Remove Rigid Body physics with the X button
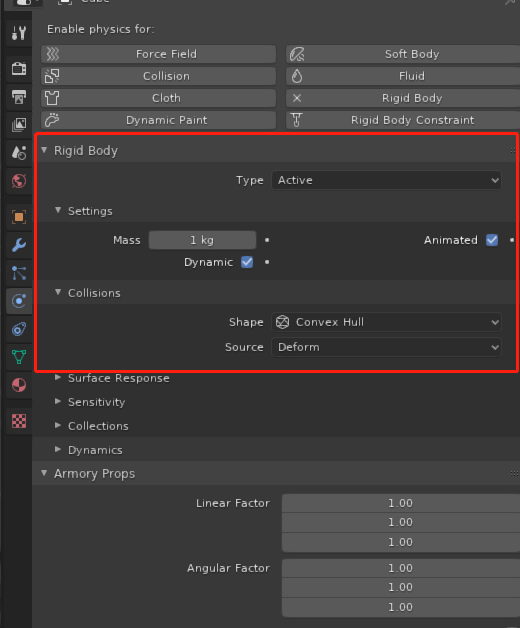 (x=403, y=98)
